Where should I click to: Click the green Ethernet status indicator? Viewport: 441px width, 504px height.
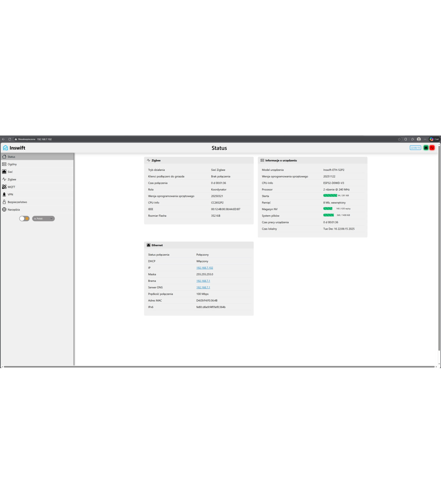coord(426,148)
